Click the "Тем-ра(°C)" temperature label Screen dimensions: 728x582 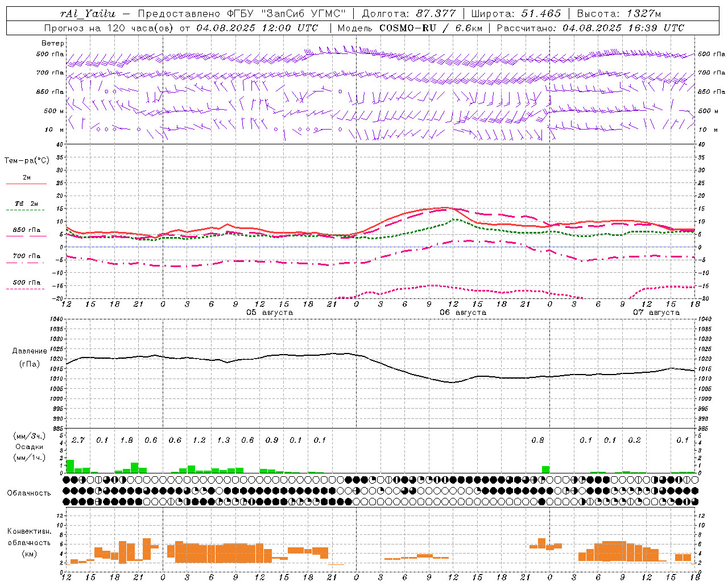pyautogui.click(x=27, y=161)
